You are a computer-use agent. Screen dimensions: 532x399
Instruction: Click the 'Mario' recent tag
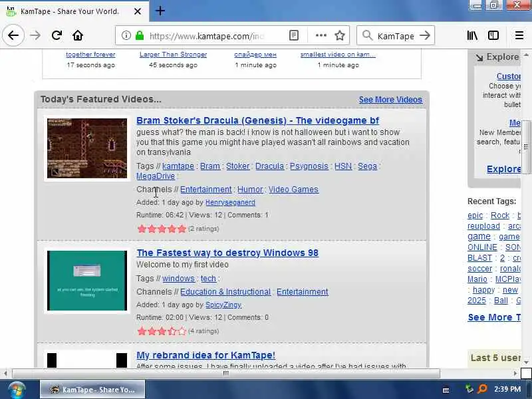pyautogui.click(x=477, y=279)
